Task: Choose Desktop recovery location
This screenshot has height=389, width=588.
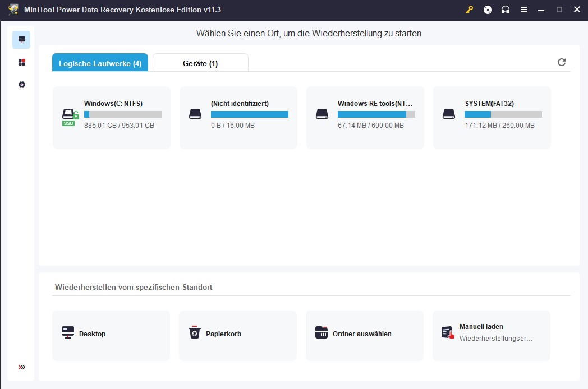Action: tap(111, 336)
